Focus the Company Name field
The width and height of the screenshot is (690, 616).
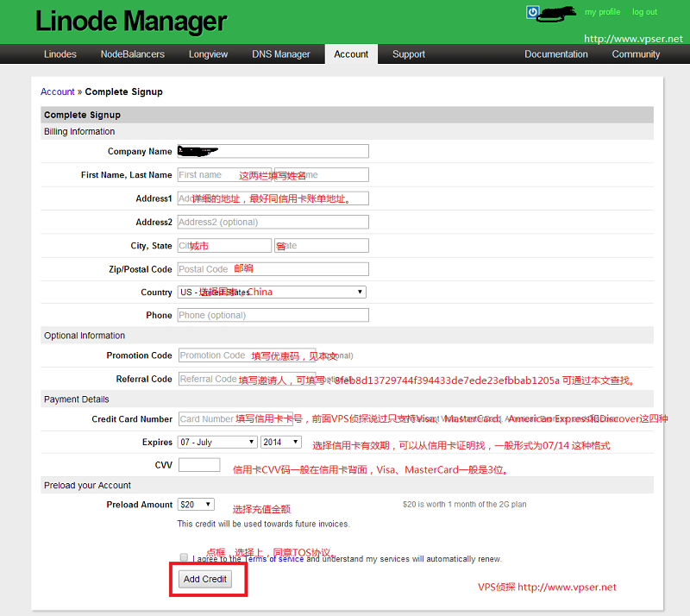(x=273, y=151)
